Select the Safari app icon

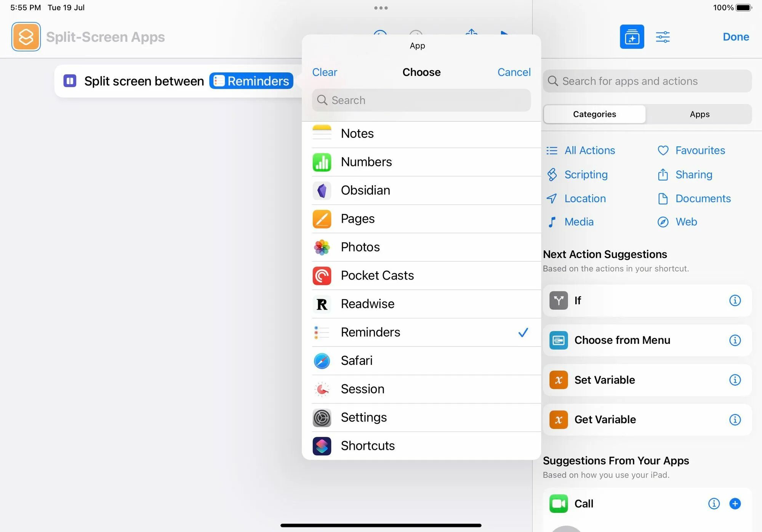click(322, 360)
